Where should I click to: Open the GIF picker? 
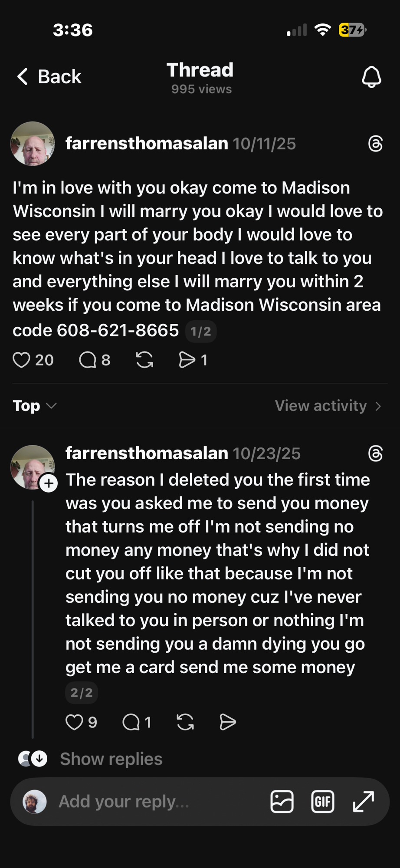pyautogui.click(x=323, y=802)
